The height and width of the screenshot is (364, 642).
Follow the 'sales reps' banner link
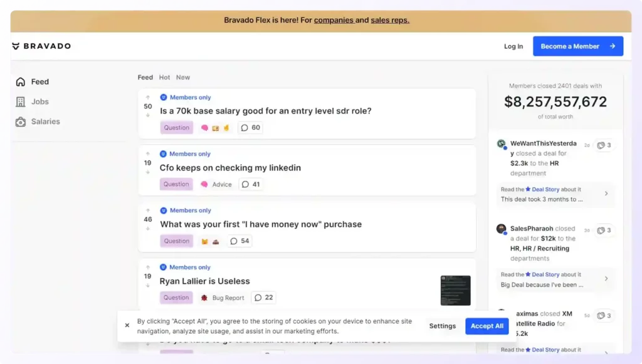(389, 20)
